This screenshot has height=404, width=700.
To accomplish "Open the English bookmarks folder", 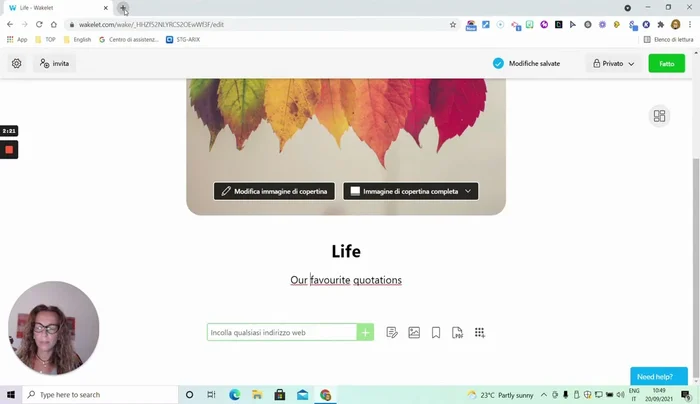I will click(x=77, y=40).
